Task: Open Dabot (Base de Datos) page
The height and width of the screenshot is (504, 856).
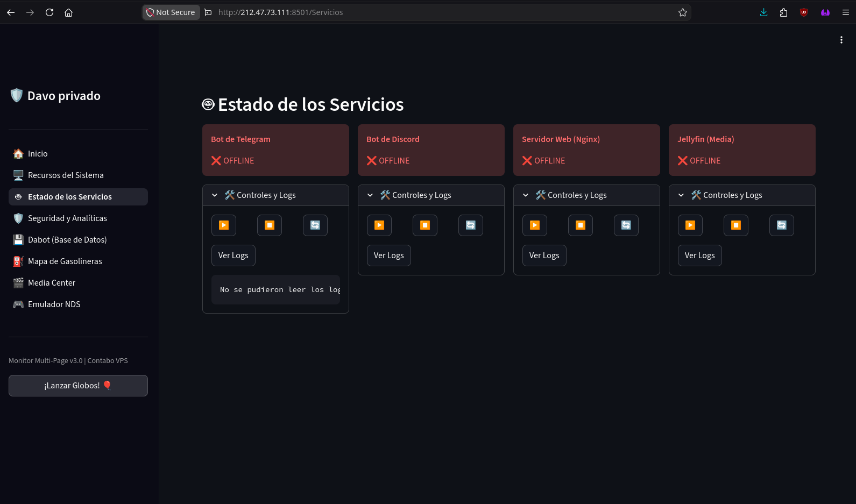Action: (x=78, y=240)
